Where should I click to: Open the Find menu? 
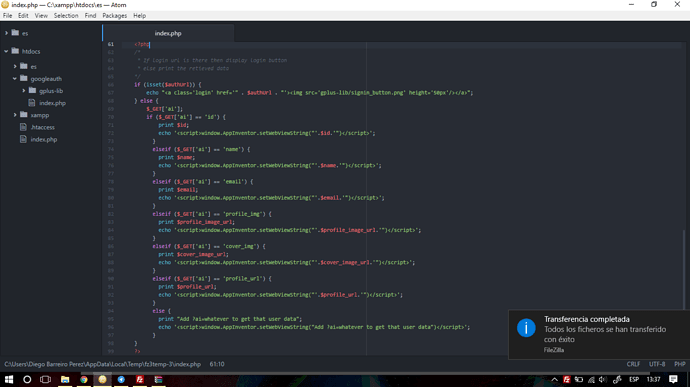tap(90, 15)
